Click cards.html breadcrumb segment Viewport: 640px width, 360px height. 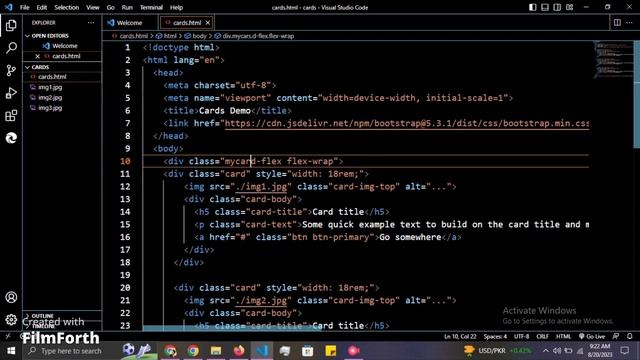[133, 36]
